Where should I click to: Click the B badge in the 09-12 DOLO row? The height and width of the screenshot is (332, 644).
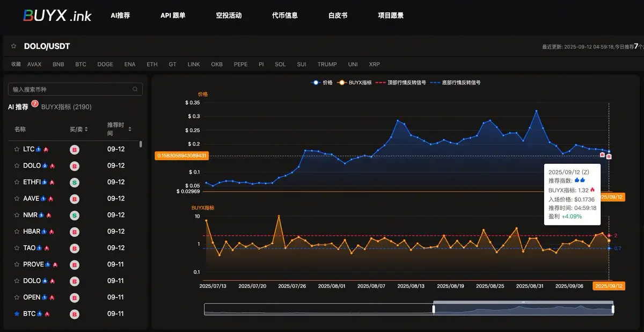[75, 166]
